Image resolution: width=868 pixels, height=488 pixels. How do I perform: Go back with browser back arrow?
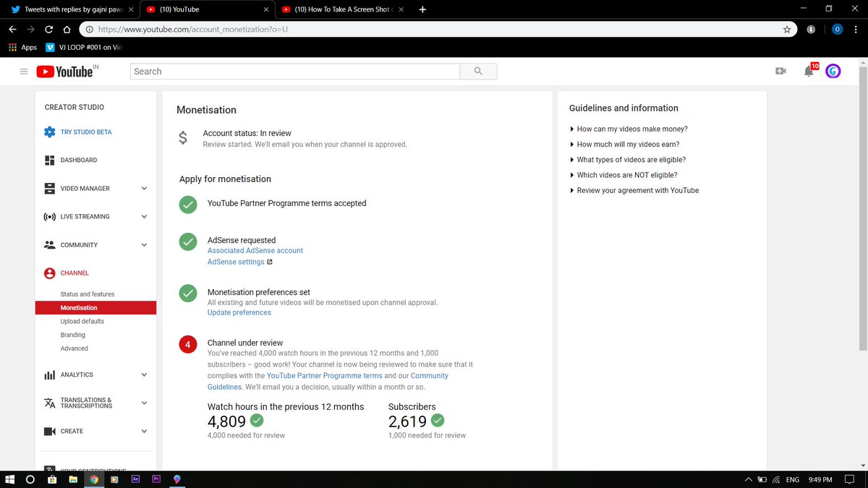click(12, 30)
